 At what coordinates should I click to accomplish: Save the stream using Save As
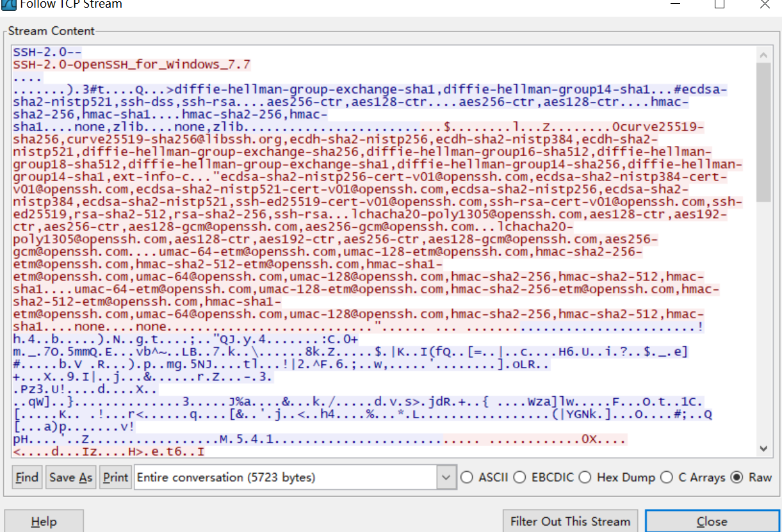tap(70, 477)
